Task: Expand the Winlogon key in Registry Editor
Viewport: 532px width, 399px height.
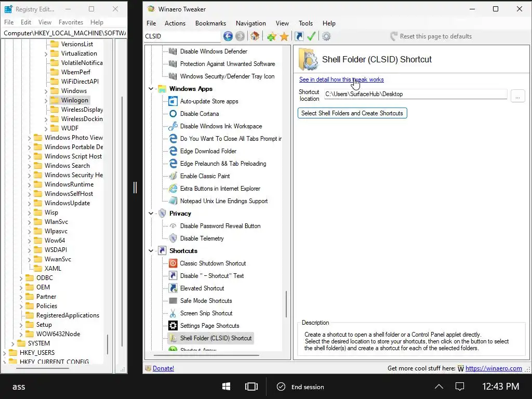Action: 46,100
